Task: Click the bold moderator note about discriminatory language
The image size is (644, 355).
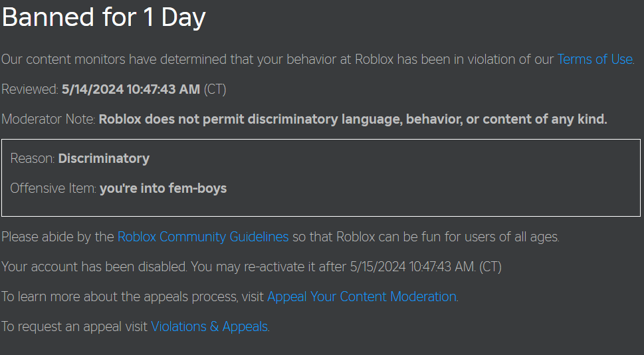Action: click(352, 120)
